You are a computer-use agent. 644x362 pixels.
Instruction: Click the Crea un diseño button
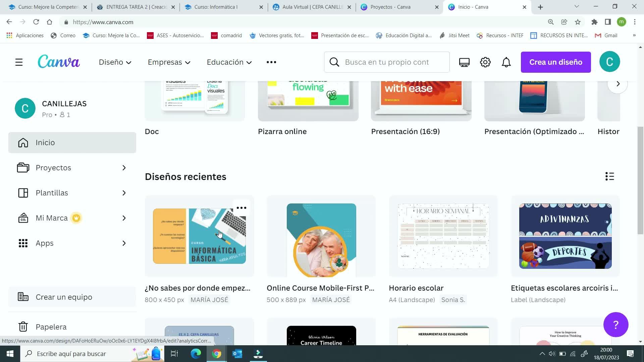click(555, 62)
